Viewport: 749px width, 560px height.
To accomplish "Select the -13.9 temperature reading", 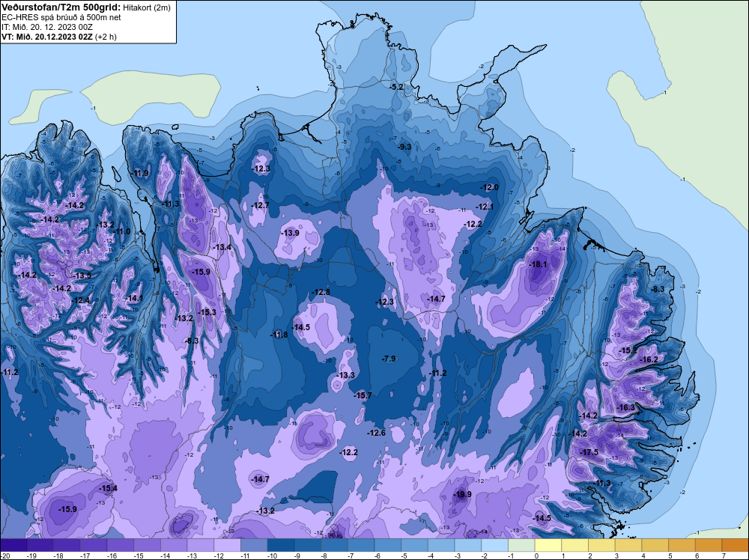I will (290, 233).
